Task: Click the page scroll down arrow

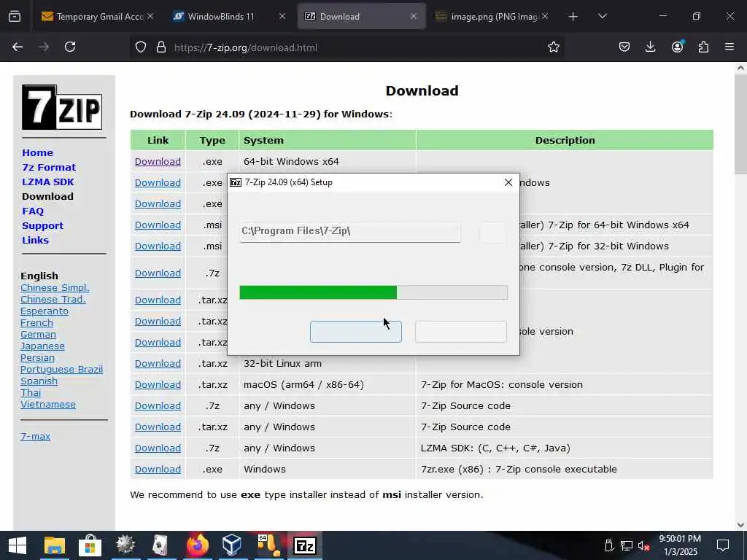Action: tap(740, 525)
